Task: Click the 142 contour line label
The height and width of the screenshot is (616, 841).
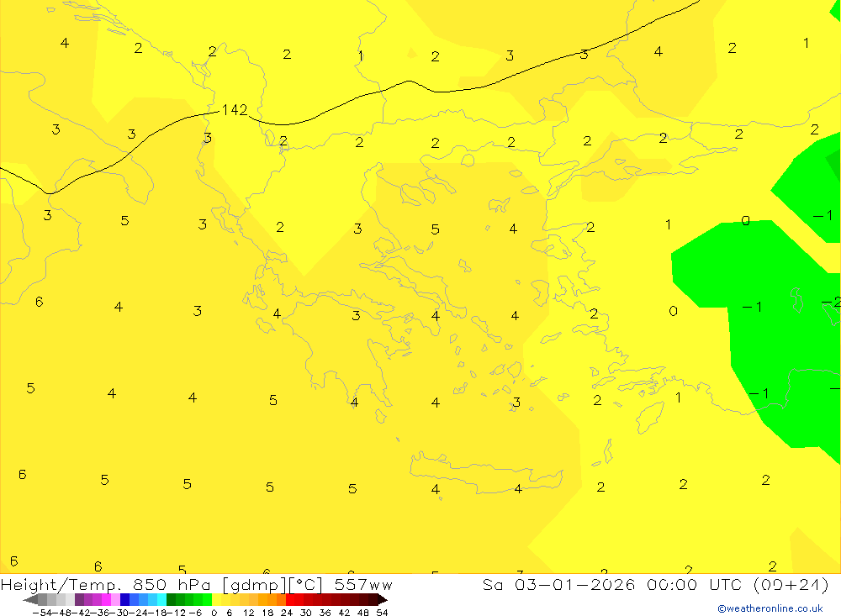Action: (x=235, y=110)
